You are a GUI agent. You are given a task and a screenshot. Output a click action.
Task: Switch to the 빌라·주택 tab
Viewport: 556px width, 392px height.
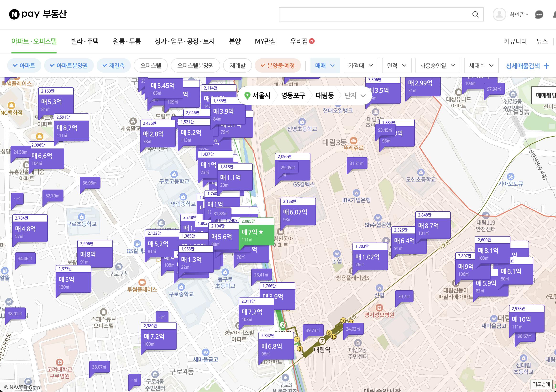(85, 42)
